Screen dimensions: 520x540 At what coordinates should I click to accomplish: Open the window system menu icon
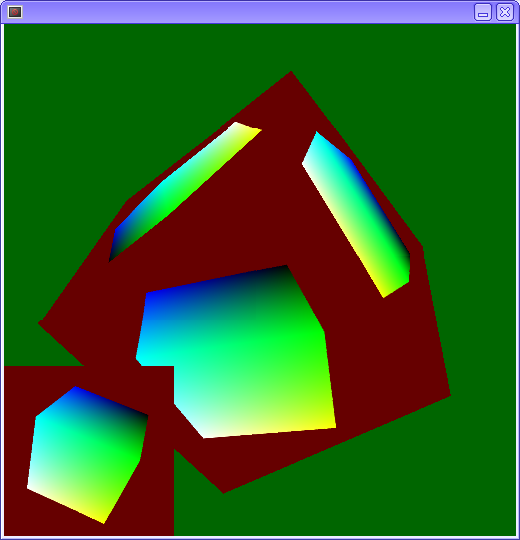15,12
